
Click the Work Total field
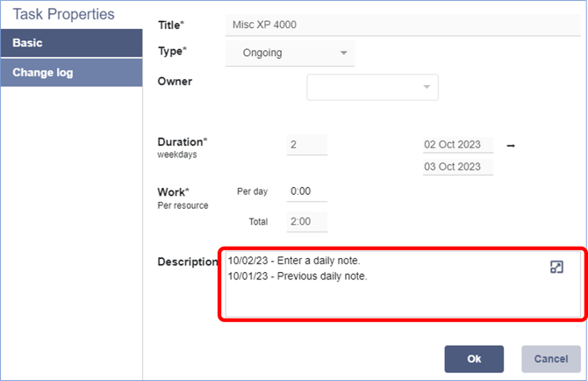click(306, 222)
